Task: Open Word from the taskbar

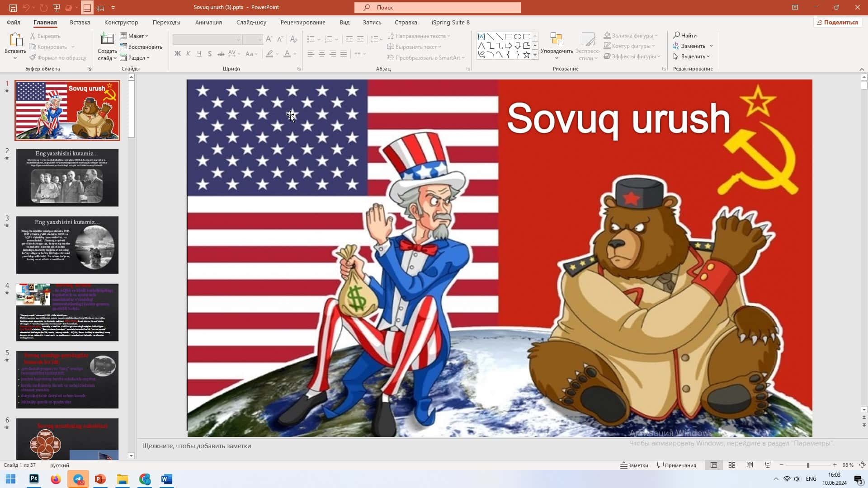Action: pos(167,479)
